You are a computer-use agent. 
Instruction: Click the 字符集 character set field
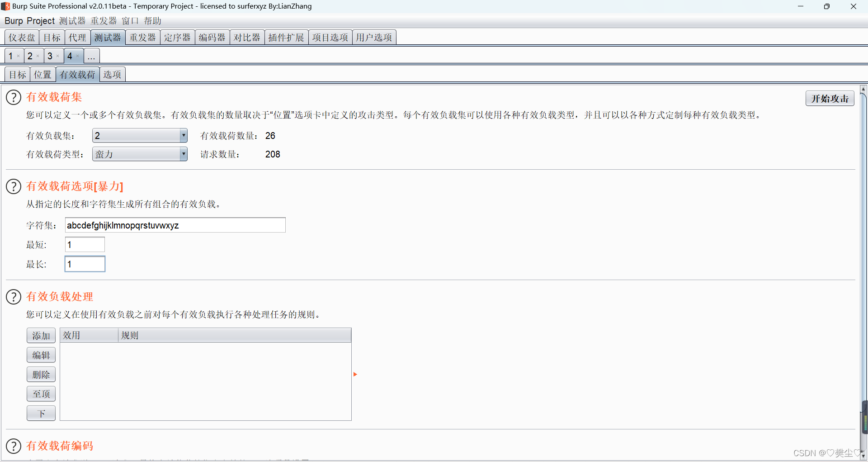pyautogui.click(x=175, y=225)
